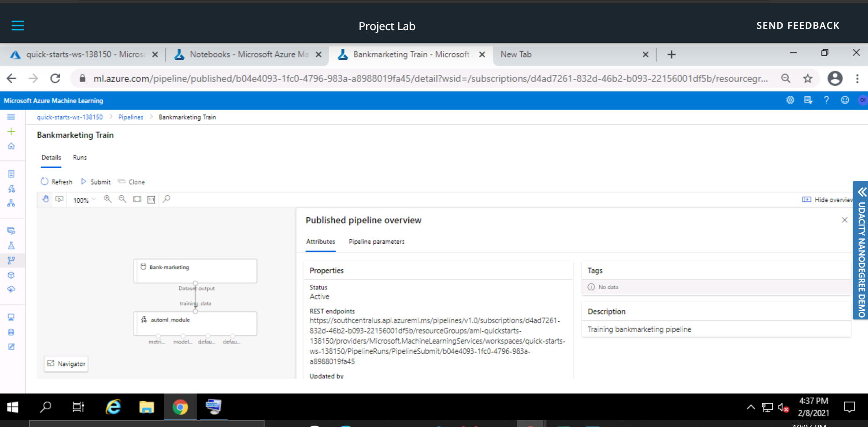Go back in browser history
868x427 pixels.
12,78
